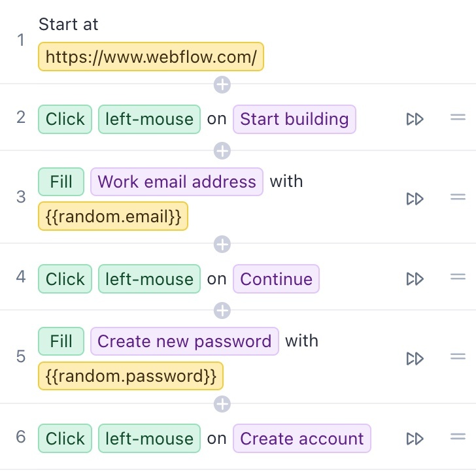This screenshot has height=472, width=476.
Task: Open the Fill action in step 5
Action: coord(61,341)
